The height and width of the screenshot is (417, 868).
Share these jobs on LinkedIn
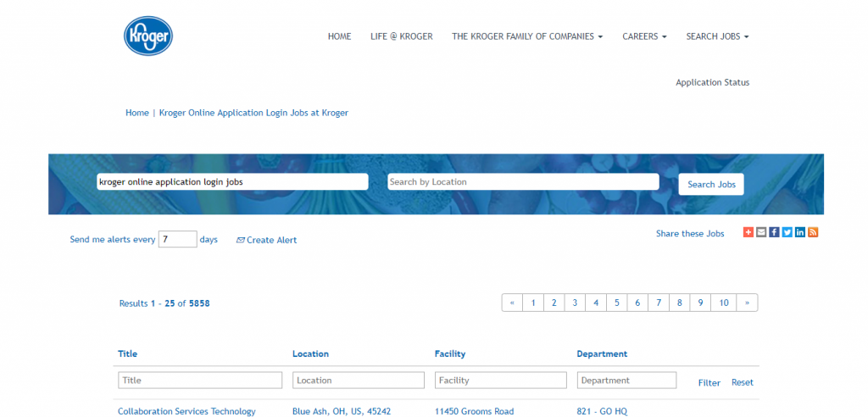point(800,232)
